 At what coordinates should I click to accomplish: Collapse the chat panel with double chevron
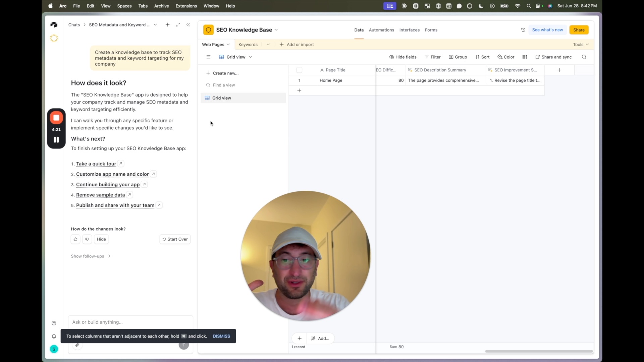188,24
